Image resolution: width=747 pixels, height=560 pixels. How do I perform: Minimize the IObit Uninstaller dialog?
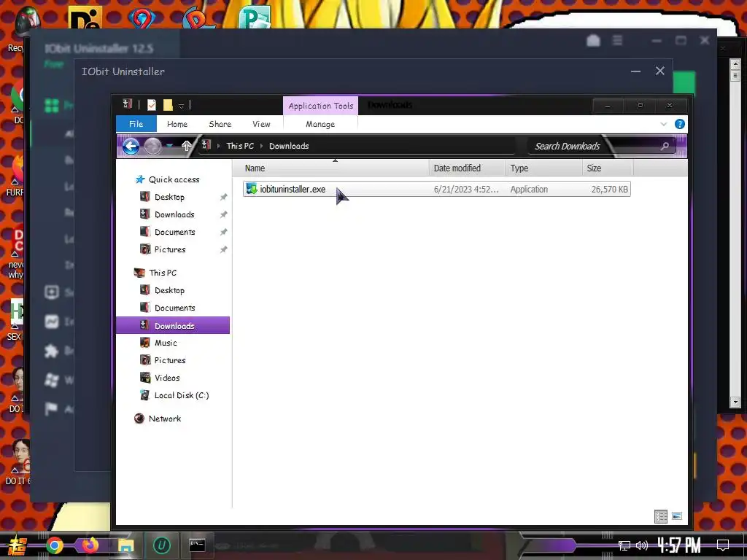pos(635,71)
